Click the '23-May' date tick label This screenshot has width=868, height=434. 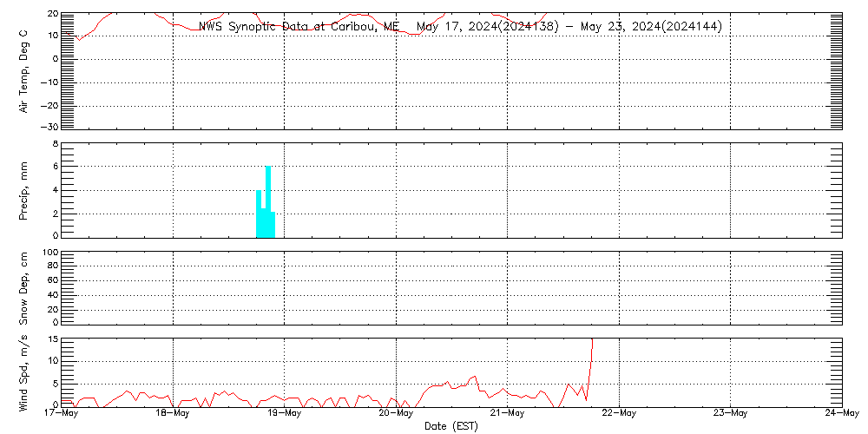point(731,413)
